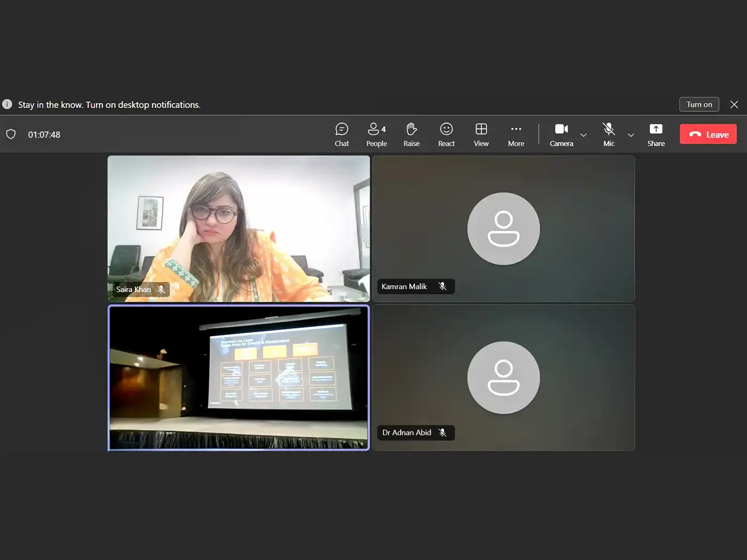This screenshot has width=747, height=560.
Task: Turn off the Camera
Action: 561,134
